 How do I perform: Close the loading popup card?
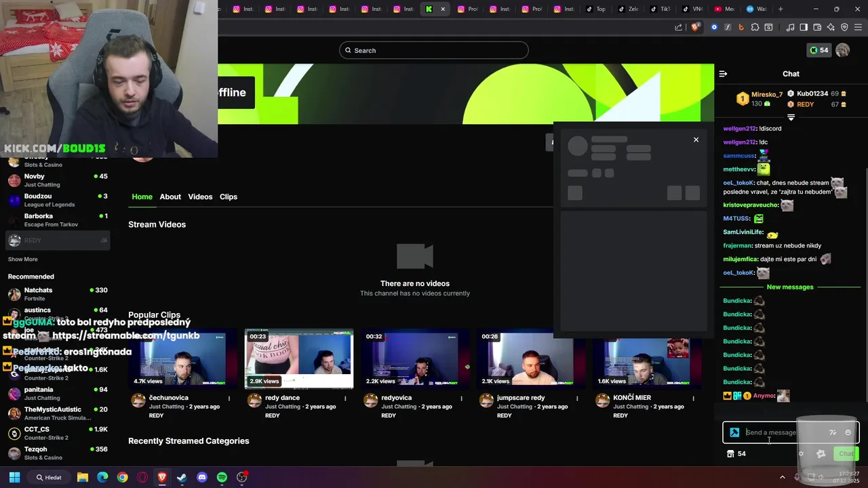[696, 140]
